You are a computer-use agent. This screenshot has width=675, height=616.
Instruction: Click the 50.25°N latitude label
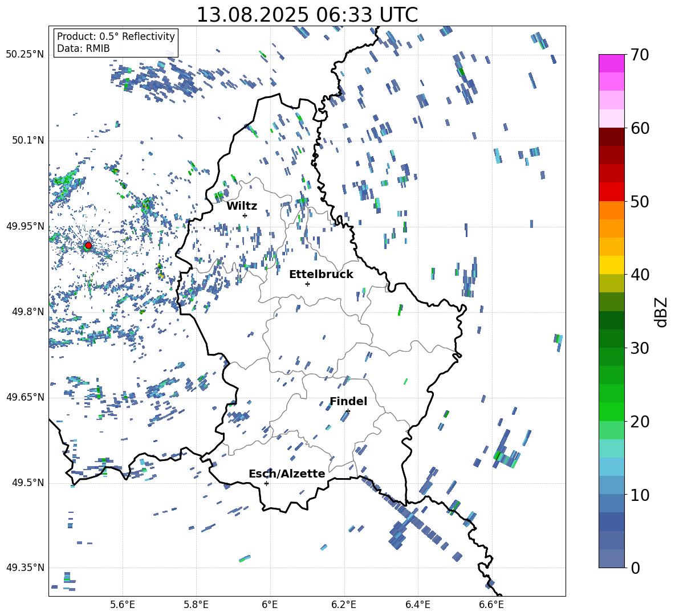tap(25, 54)
